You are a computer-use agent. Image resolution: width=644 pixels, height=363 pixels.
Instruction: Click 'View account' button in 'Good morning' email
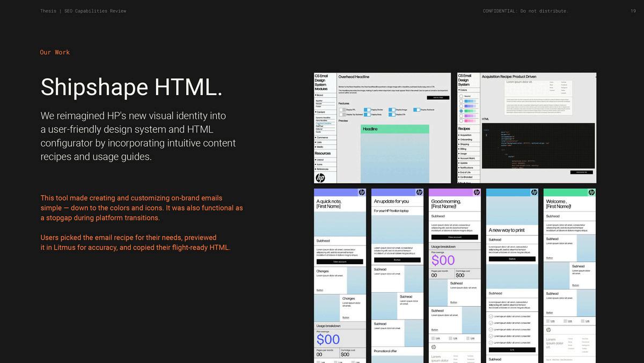tap(455, 237)
